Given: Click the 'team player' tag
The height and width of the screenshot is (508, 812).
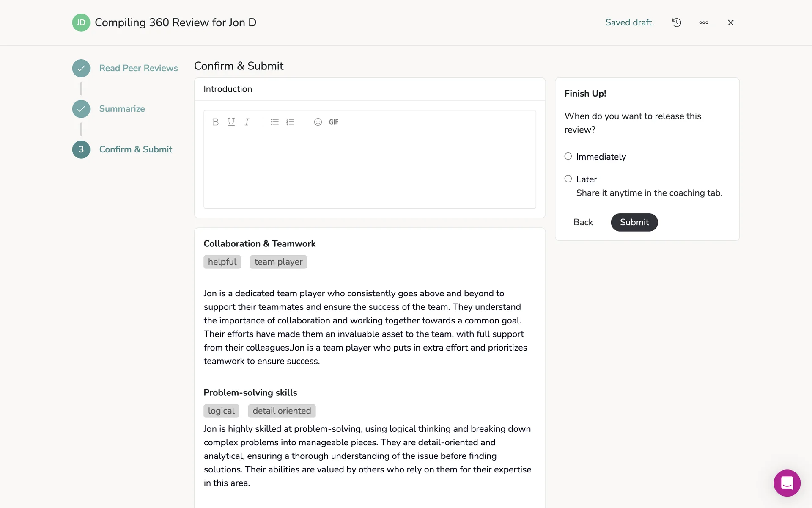Looking at the screenshot, I should click(x=278, y=262).
